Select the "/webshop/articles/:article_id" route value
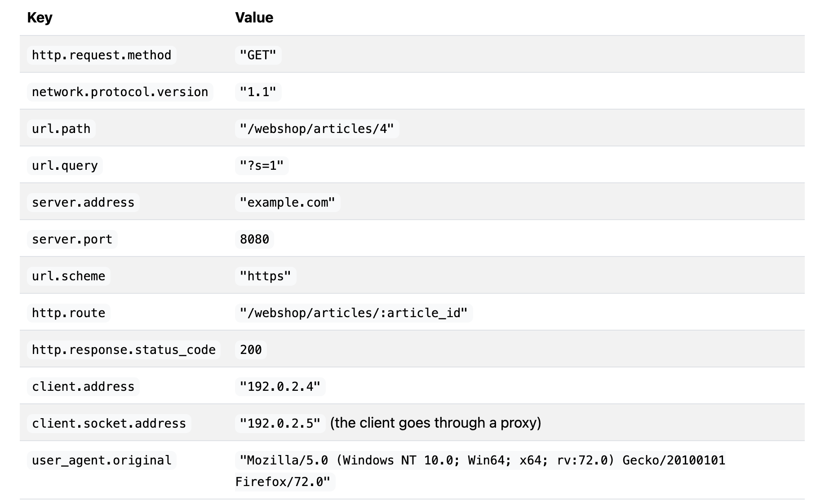Screen dimensions: 816x504 (354, 313)
